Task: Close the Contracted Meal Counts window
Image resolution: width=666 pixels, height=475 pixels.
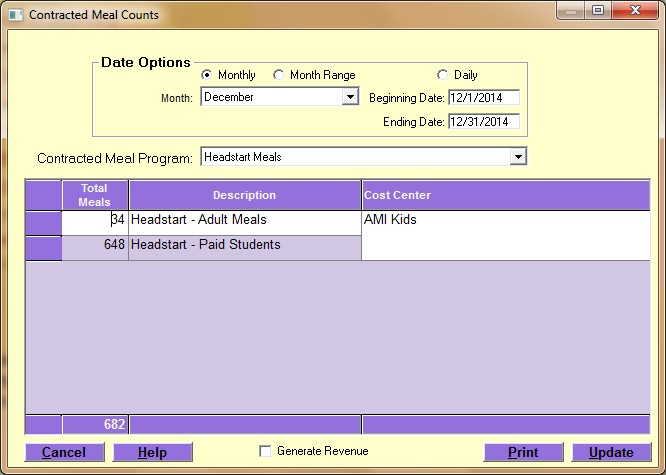Action: [x=629, y=12]
